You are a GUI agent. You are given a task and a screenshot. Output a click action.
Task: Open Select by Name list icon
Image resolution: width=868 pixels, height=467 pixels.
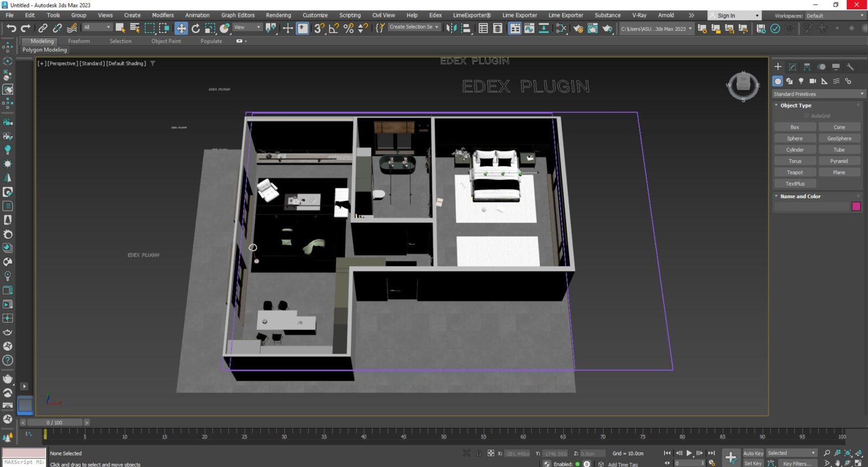pyautogui.click(x=135, y=28)
